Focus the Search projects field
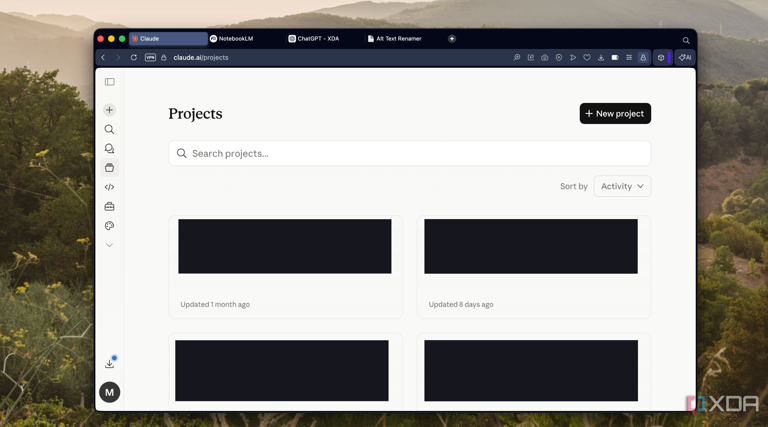This screenshot has width=768, height=427. click(410, 153)
